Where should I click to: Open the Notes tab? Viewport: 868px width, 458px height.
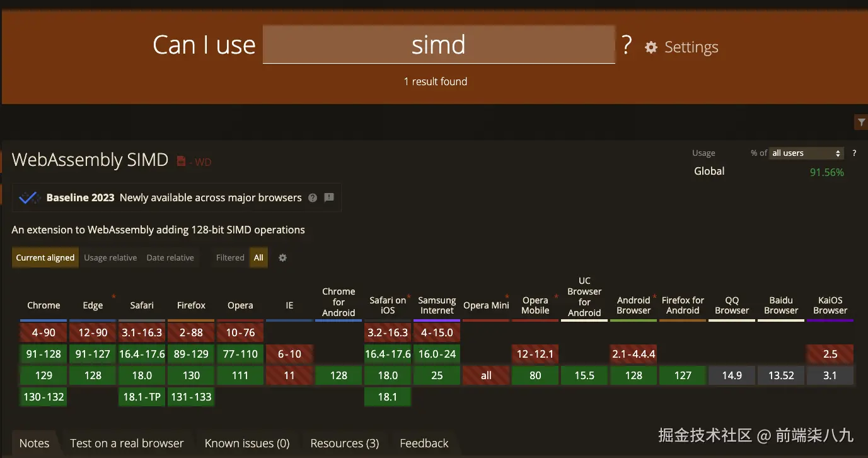[x=35, y=443]
